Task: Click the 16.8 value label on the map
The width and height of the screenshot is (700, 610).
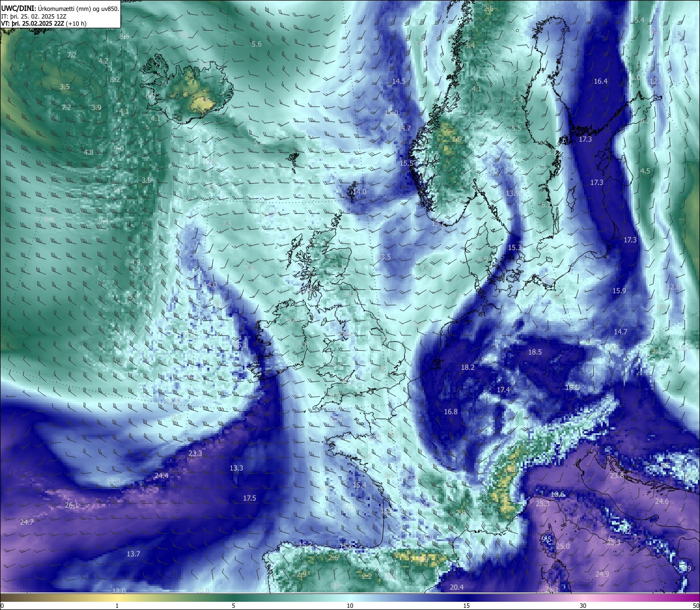Action: coord(451,411)
